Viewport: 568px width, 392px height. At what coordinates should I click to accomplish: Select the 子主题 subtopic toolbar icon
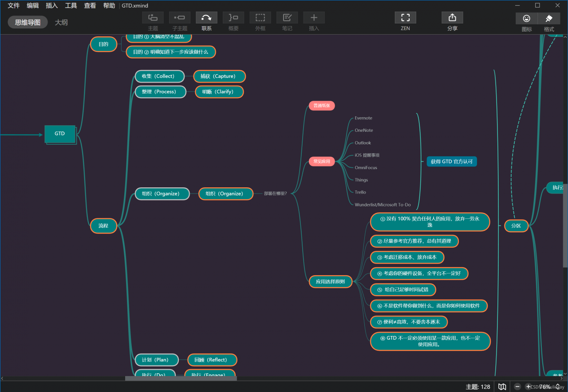click(180, 18)
